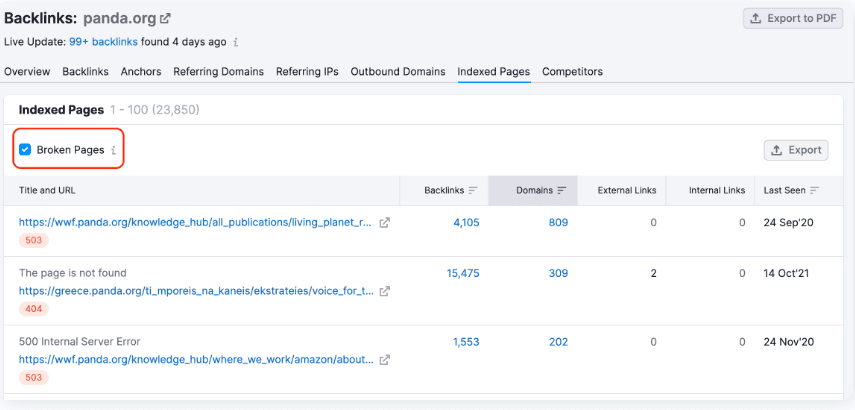855x410 pixels.
Task: Open the Referring Domains tab
Action: pyautogui.click(x=219, y=71)
